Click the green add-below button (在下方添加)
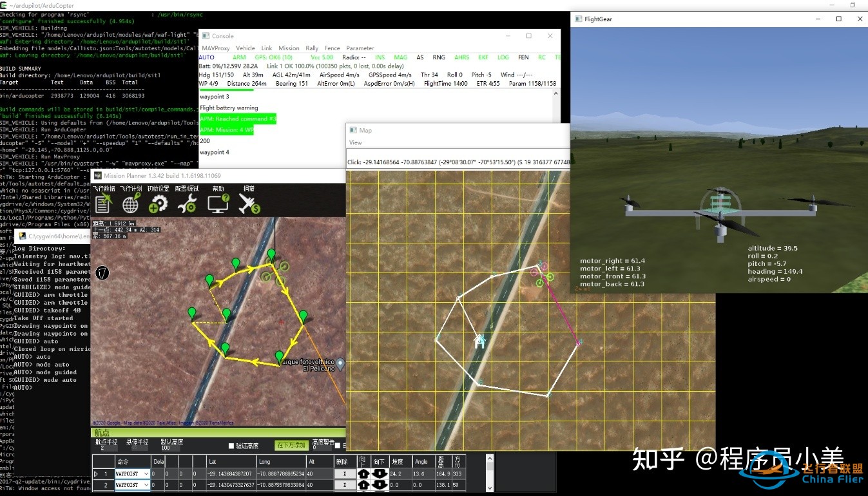This screenshot has width=868, height=496. pyautogui.click(x=291, y=445)
